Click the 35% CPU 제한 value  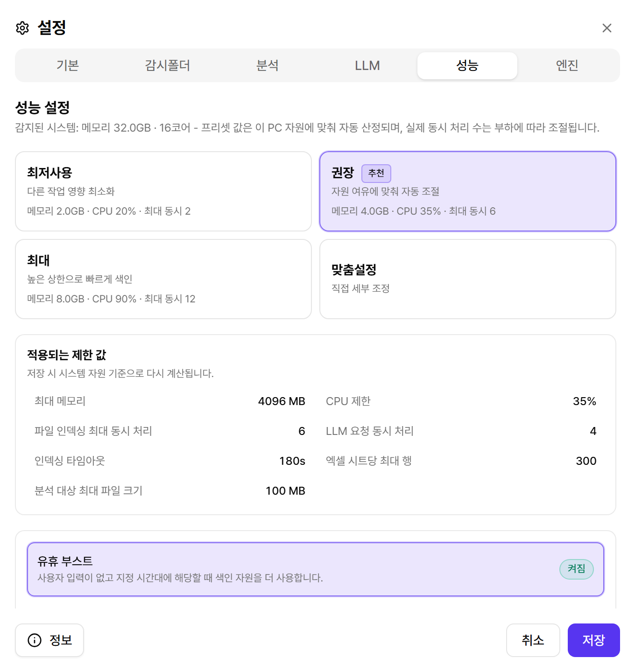click(x=585, y=401)
